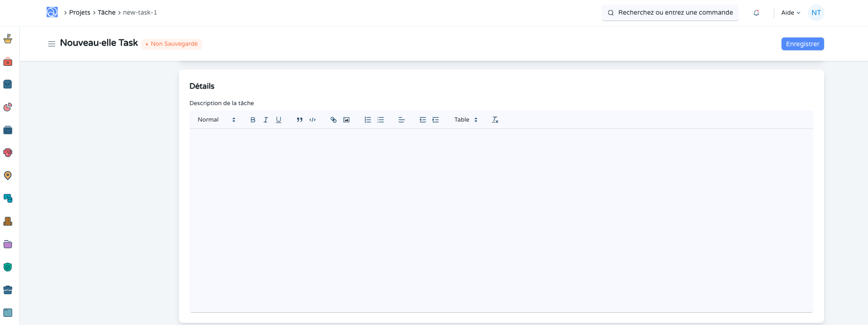Screen dimensions: 868x325
Task: Open the green shield sidebar icon
Action: coord(8,267)
